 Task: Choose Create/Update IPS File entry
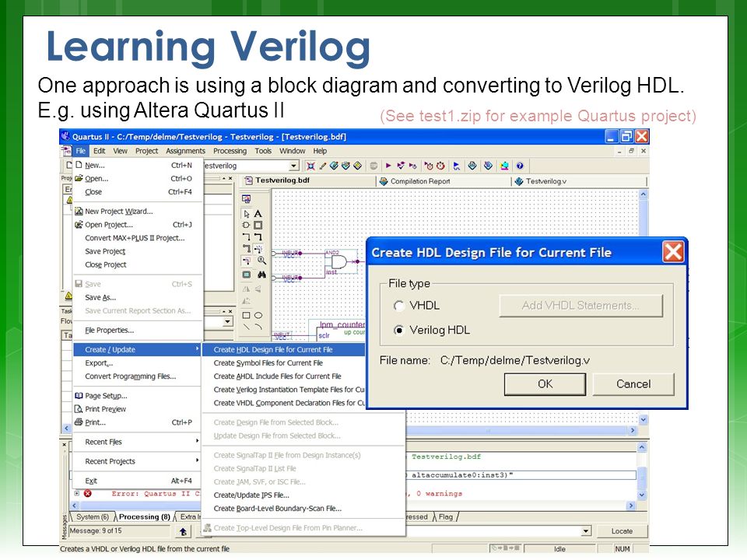pos(304,495)
